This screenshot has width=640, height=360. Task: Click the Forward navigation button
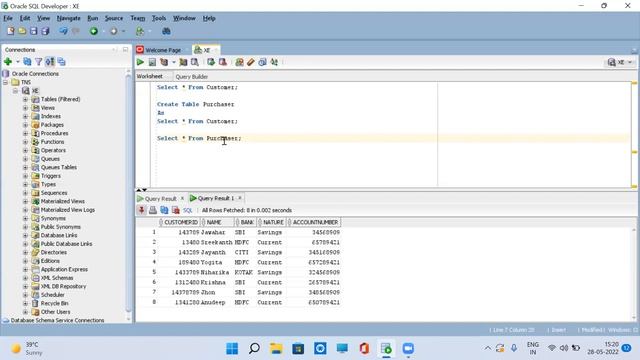(x=113, y=31)
